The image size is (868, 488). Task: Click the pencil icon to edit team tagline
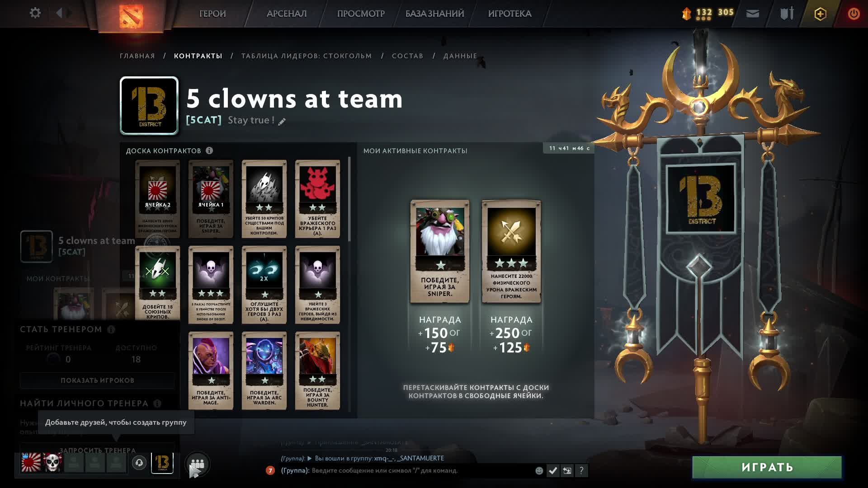coord(282,122)
